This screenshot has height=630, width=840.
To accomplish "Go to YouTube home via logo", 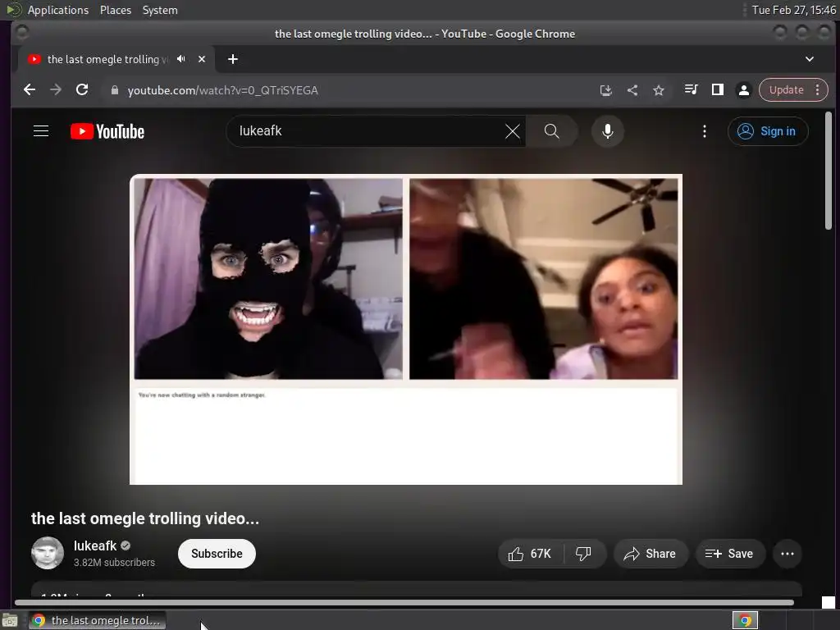I will coord(107,131).
